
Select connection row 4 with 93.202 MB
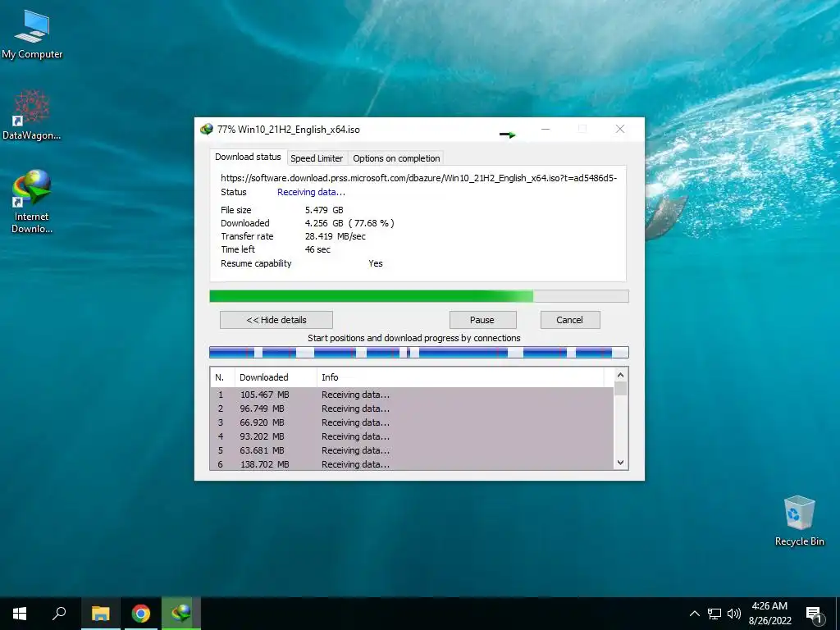412,436
